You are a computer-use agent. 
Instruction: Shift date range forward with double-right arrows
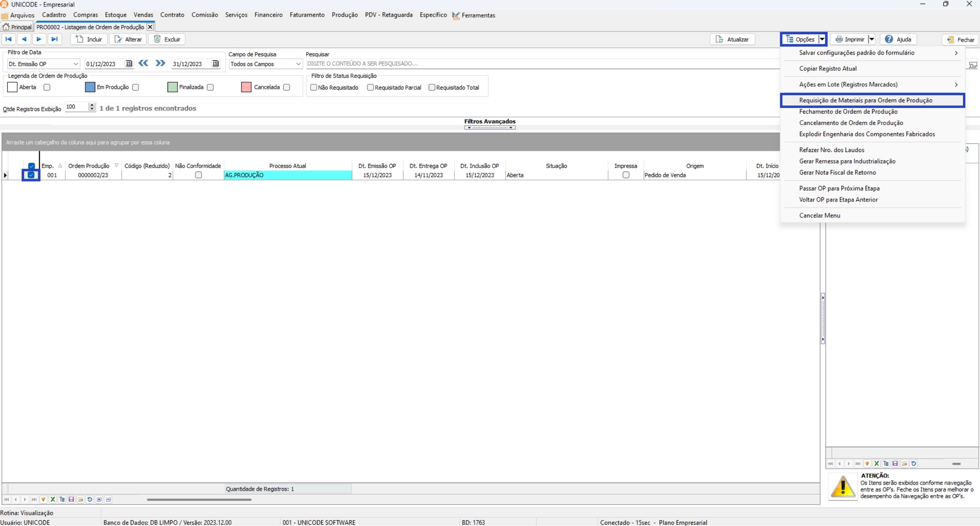(x=160, y=63)
